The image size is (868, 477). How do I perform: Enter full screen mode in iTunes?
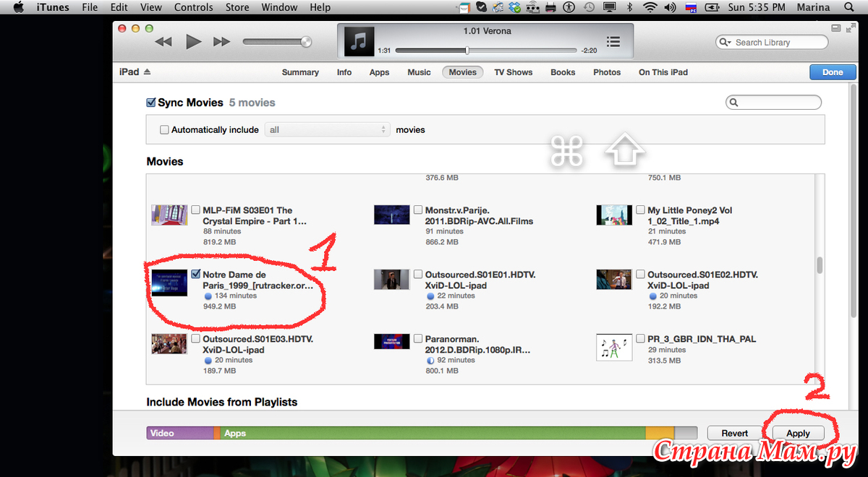pos(849,28)
